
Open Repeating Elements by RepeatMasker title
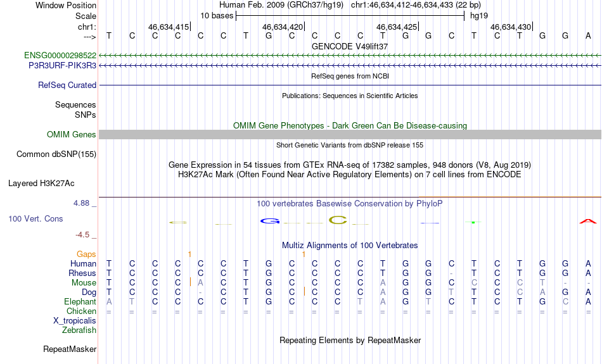(x=350, y=340)
